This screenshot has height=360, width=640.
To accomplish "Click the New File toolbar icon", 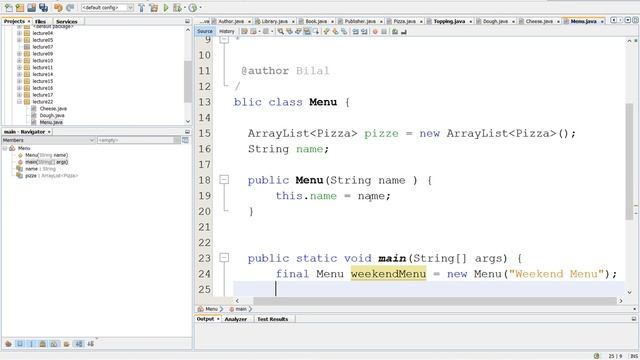I will point(8,7).
